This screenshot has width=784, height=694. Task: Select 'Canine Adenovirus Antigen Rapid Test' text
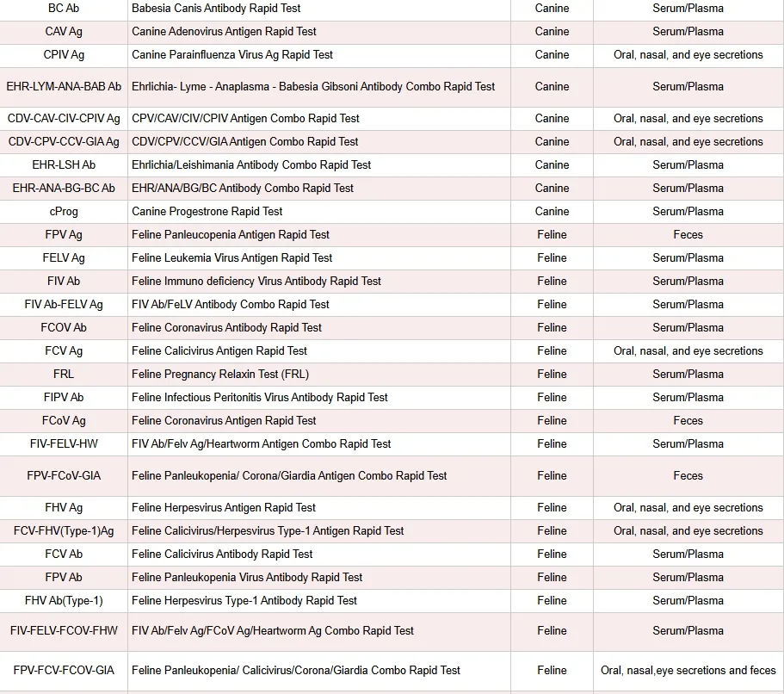[x=224, y=32]
